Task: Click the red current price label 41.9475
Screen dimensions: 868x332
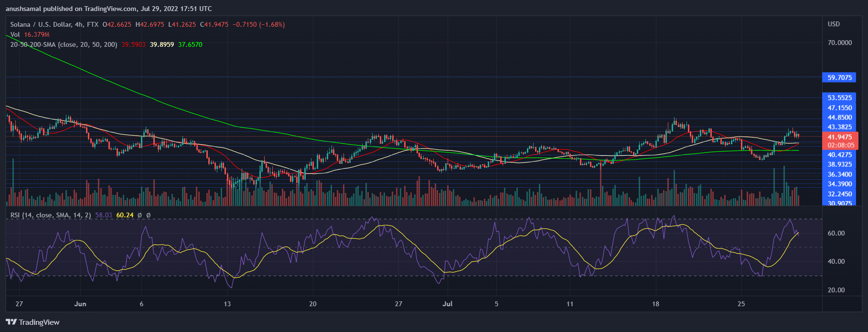Action: pos(839,137)
